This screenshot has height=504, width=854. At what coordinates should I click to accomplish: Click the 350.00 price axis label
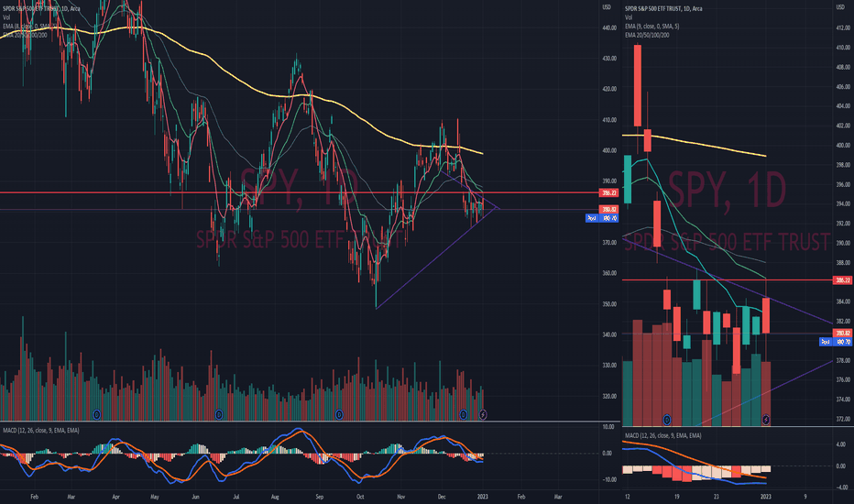[609, 304]
